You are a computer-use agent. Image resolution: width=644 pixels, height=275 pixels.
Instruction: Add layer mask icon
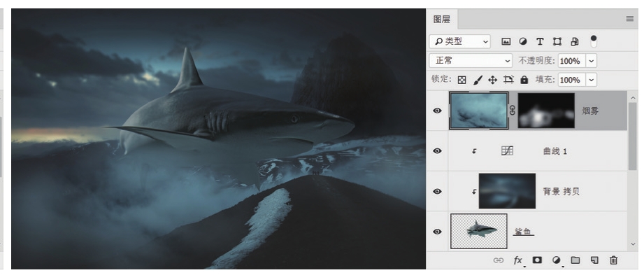pos(537,260)
